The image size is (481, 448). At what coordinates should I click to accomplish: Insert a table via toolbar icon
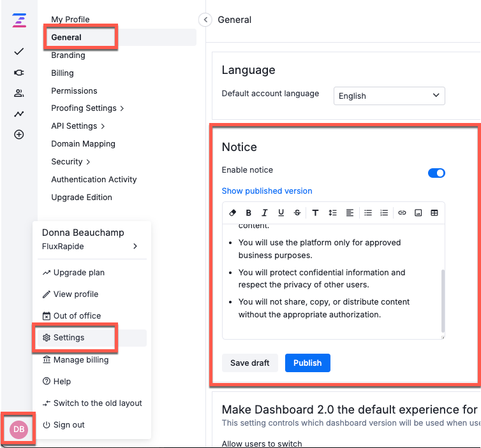(434, 213)
